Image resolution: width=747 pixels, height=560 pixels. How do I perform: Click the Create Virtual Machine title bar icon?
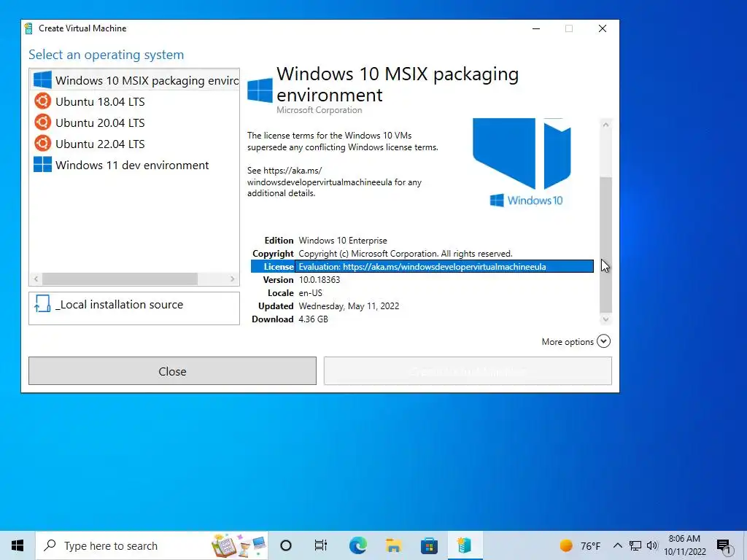(28, 28)
